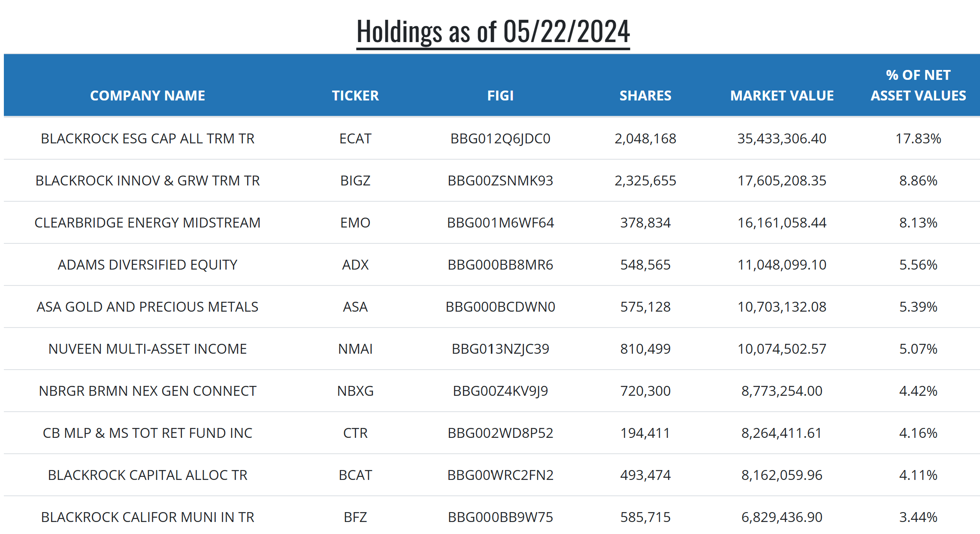
Task: Click the MARKET VALUE column header
Action: pos(782,95)
